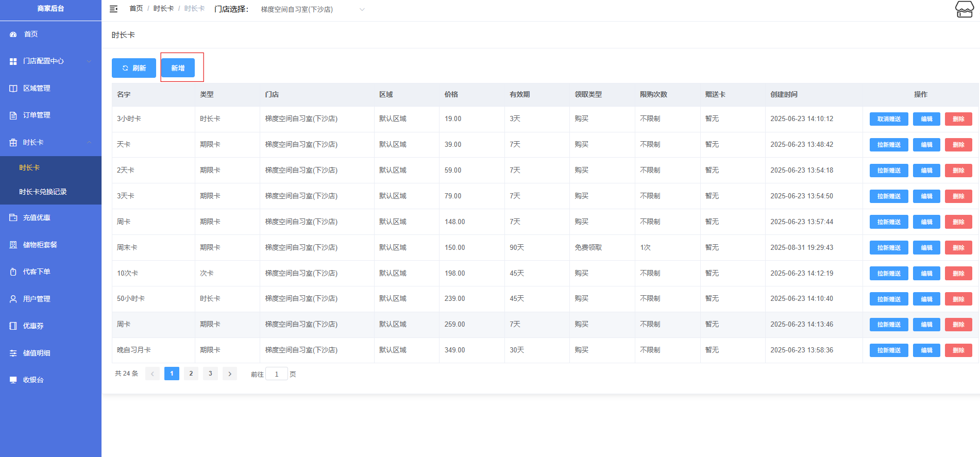Open 时长卡兑换记录 submenu item

[x=43, y=192]
